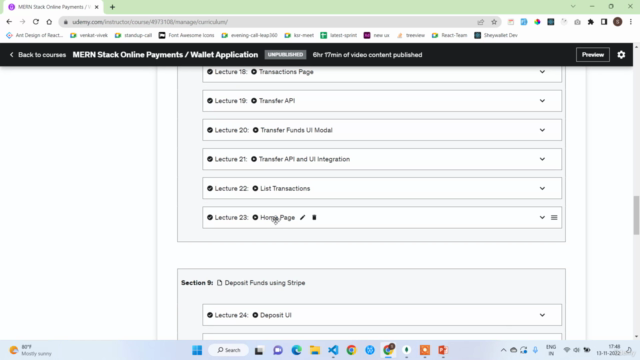Open course settings gear icon
640x360 pixels.
pos(621,55)
